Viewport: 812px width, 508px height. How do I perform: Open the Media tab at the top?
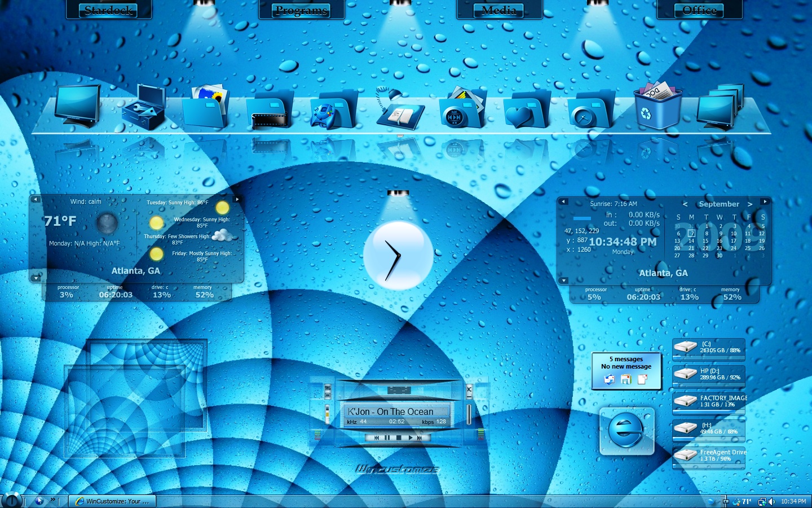click(499, 10)
